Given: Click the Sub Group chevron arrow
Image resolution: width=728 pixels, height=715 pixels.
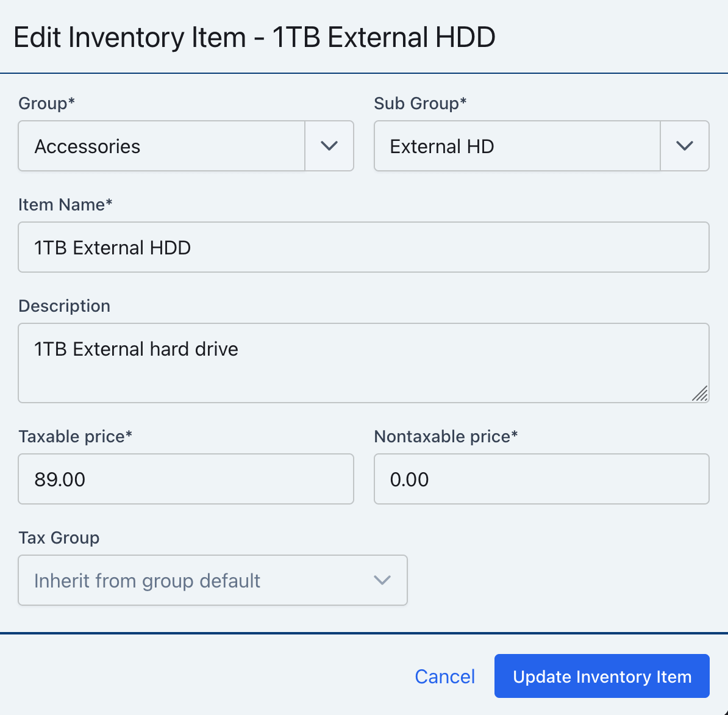Looking at the screenshot, I should 684,146.
